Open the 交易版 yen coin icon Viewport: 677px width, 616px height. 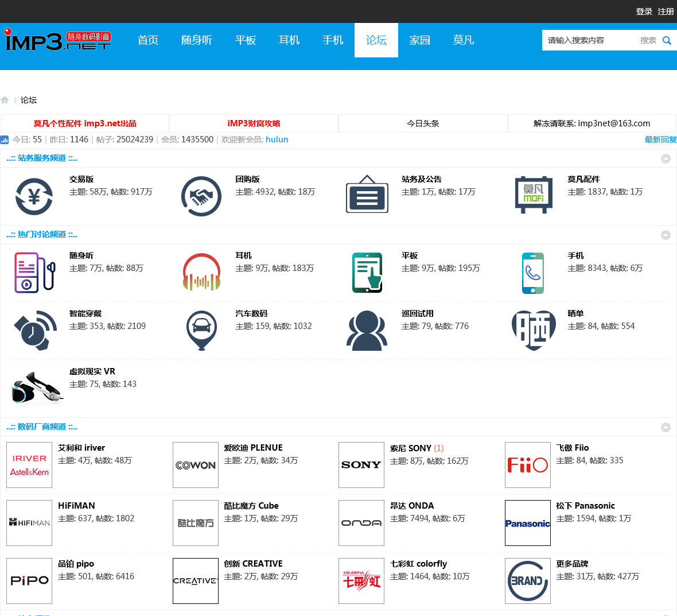(x=34, y=196)
